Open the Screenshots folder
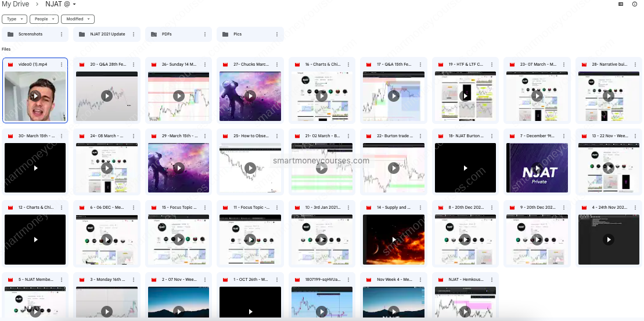 pyautogui.click(x=30, y=34)
